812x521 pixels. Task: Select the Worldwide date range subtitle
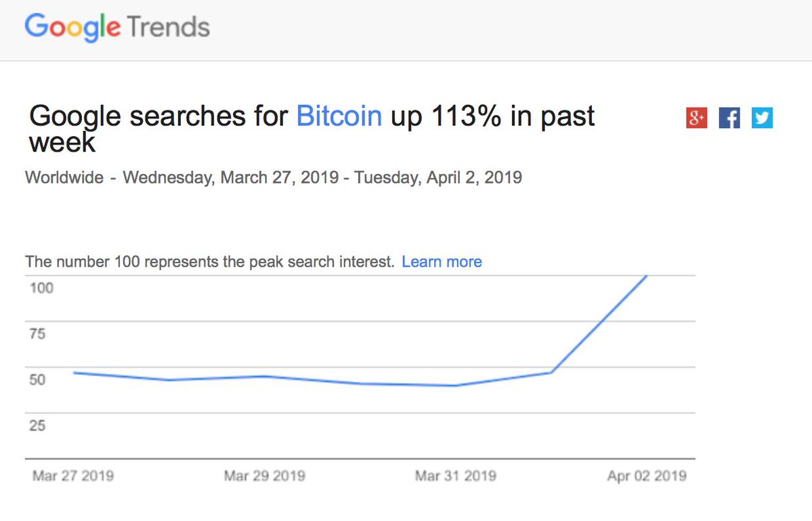tap(274, 178)
